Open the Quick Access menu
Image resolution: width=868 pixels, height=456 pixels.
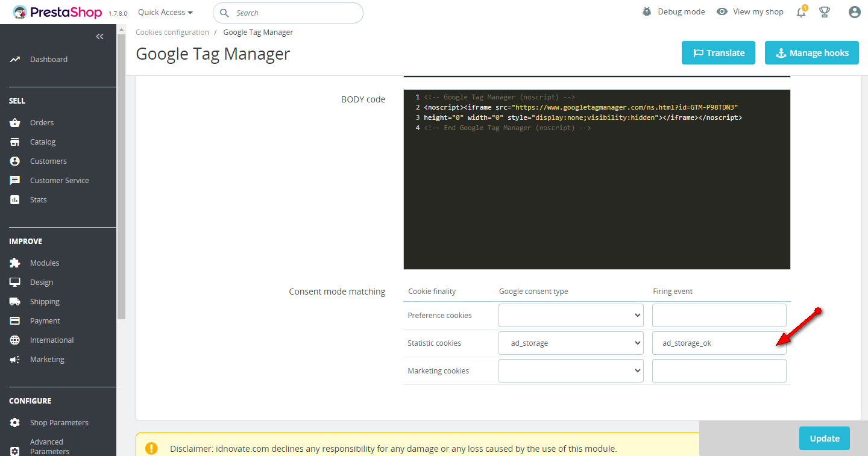[x=165, y=12]
